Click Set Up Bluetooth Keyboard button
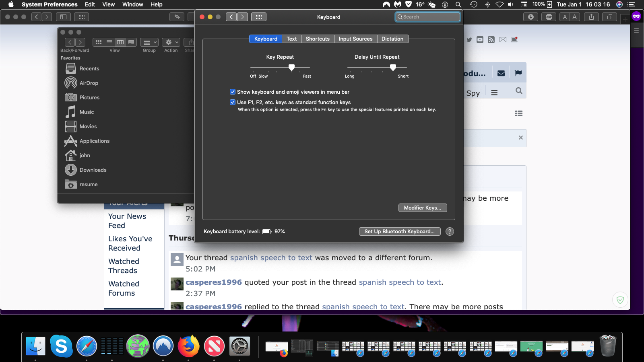 (x=400, y=231)
